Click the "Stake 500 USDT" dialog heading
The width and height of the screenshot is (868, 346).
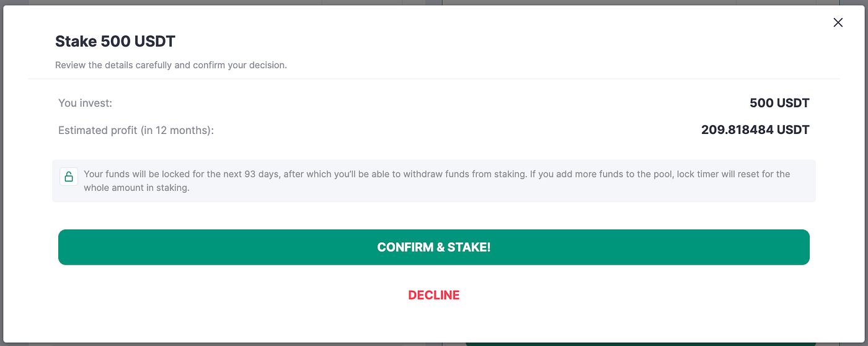[x=115, y=42]
